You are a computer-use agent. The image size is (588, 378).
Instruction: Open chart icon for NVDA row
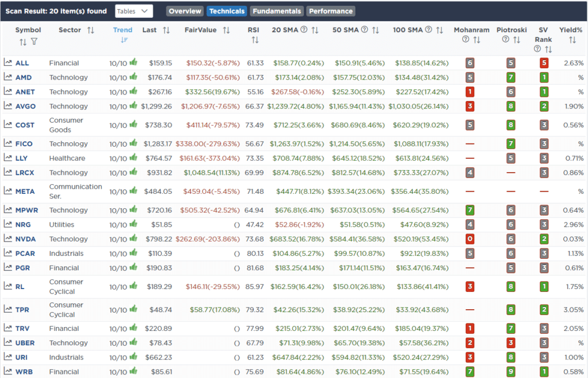(8, 238)
